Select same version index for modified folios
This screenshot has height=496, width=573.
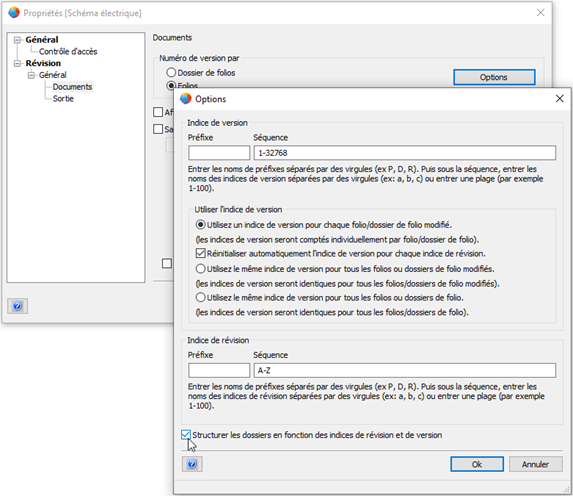click(x=200, y=269)
